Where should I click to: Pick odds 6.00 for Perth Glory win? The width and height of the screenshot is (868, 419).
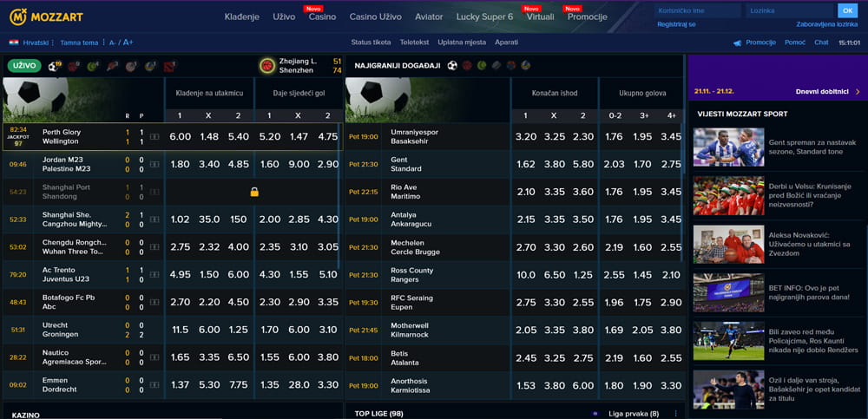coord(180,137)
